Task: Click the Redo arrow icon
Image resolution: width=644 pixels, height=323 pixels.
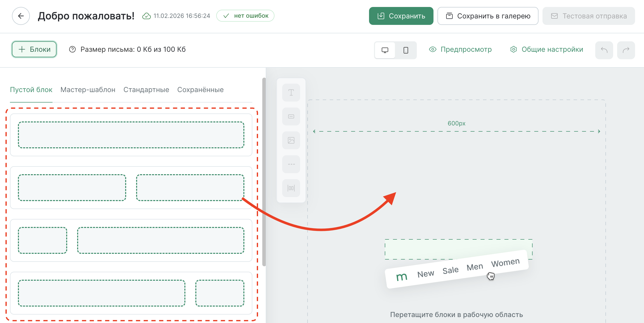Action: coord(626,50)
